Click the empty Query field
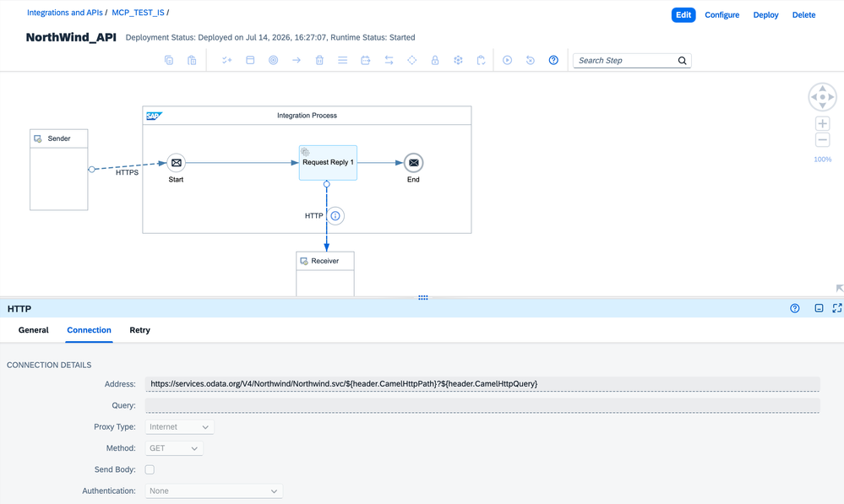The height and width of the screenshot is (504, 844). [x=482, y=405]
